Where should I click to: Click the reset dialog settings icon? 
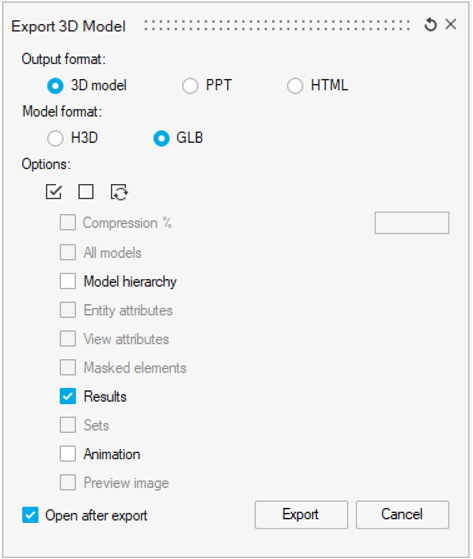(431, 25)
